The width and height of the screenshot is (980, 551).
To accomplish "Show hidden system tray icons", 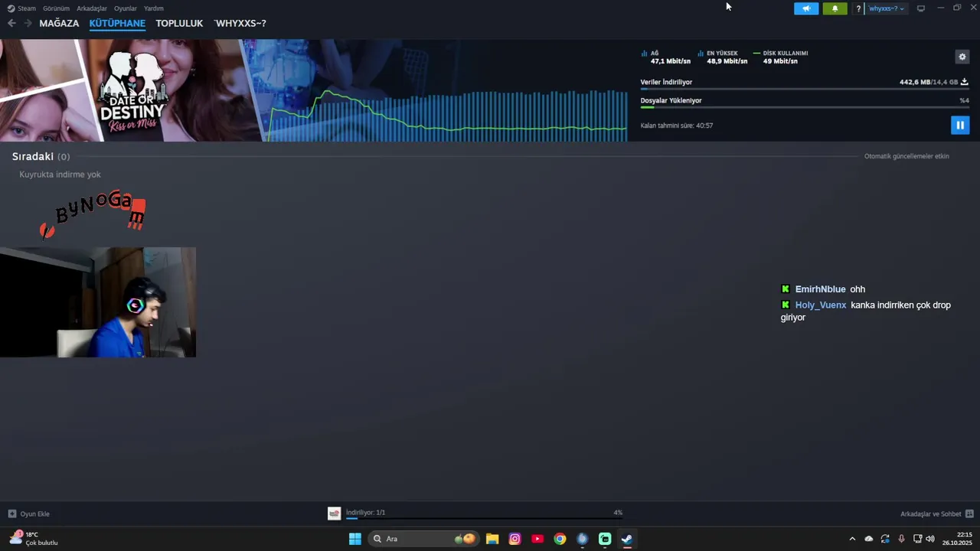I will pyautogui.click(x=852, y=539).
